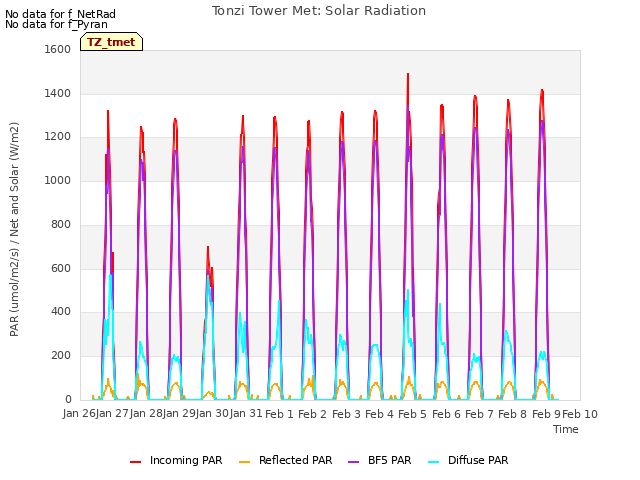Click the Jan 28 x-axis date label
This screenshot has height=480, width=640.
tap(146, 414)
